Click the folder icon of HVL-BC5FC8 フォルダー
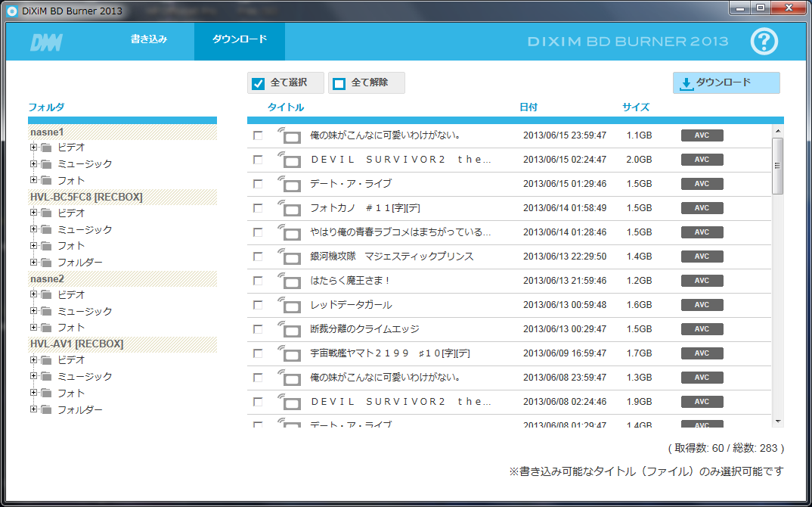Viewport: 812px width, 507px height. click(x=47, y=263)
